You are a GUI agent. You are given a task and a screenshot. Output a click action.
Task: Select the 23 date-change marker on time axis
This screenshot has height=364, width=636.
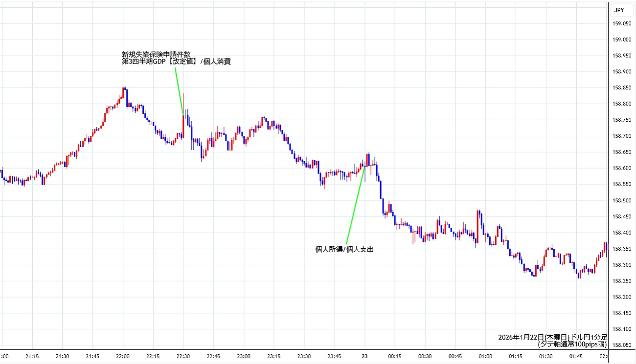364,356
